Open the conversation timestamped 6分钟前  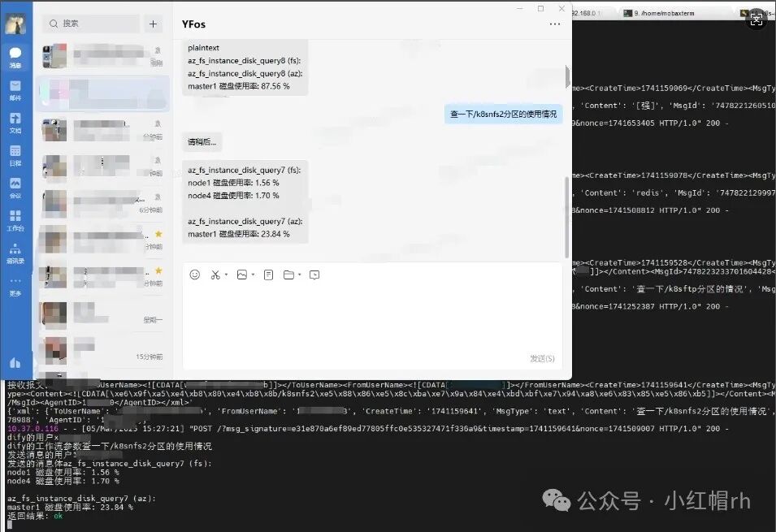pos(104,203)
